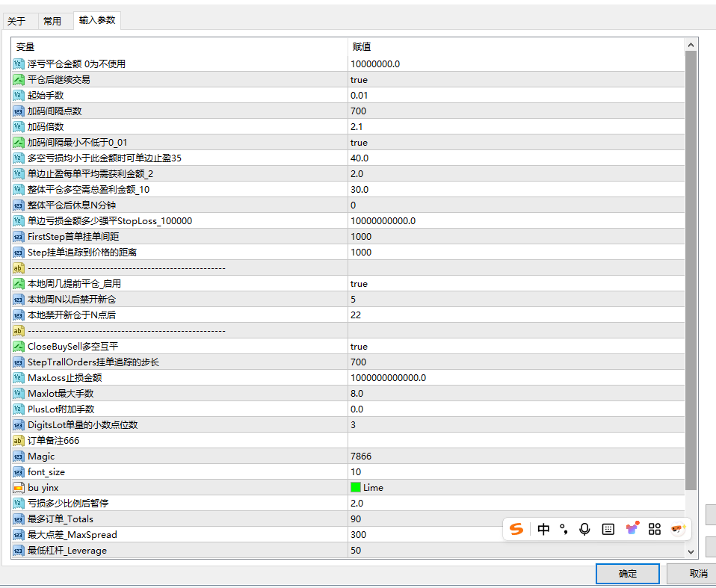716x588 pixels.
Task: Click the icon beside FirstStep首单挂单间距
Action: tap(18, 237)
